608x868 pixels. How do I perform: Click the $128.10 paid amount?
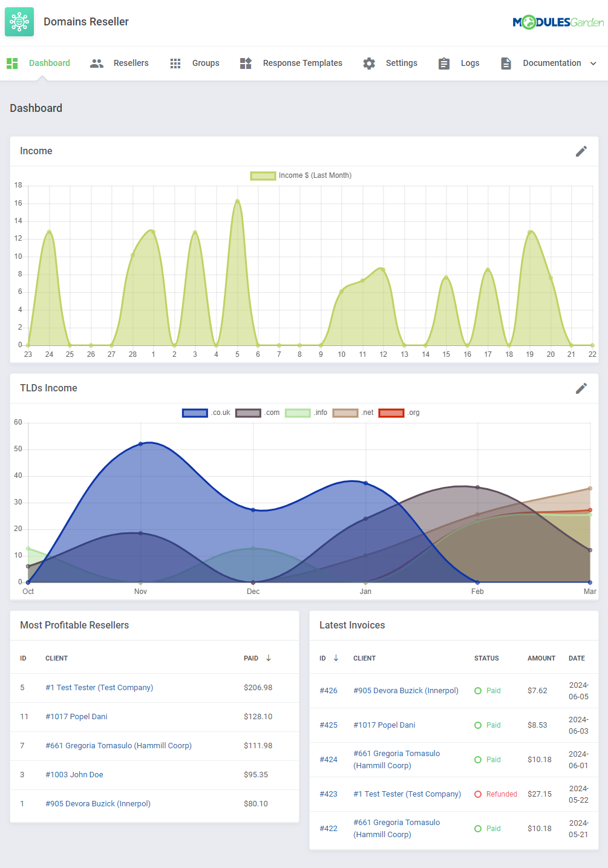pos(258,717)
